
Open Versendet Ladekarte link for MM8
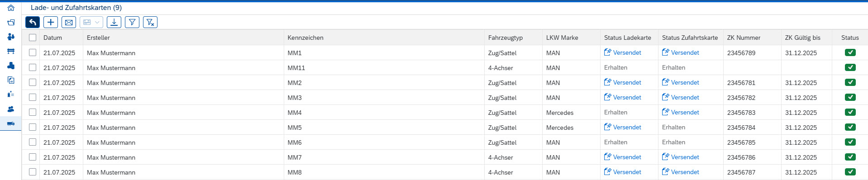coord(623,172)
